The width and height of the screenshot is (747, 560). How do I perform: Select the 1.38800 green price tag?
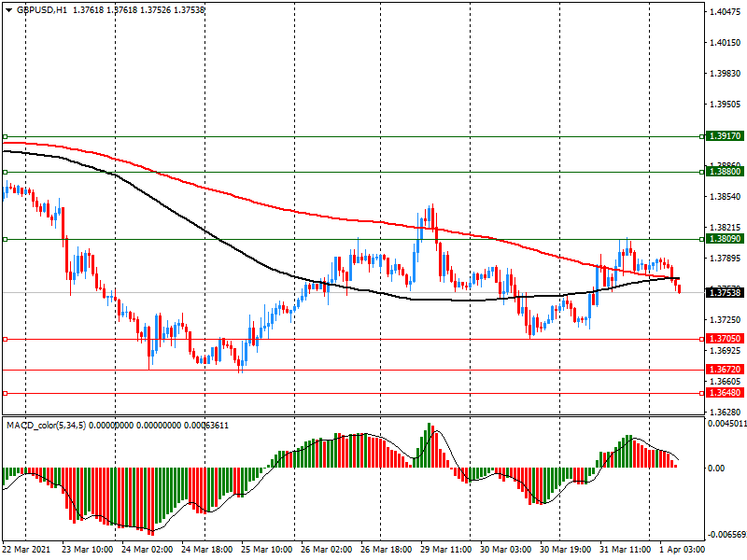point(725,172)
